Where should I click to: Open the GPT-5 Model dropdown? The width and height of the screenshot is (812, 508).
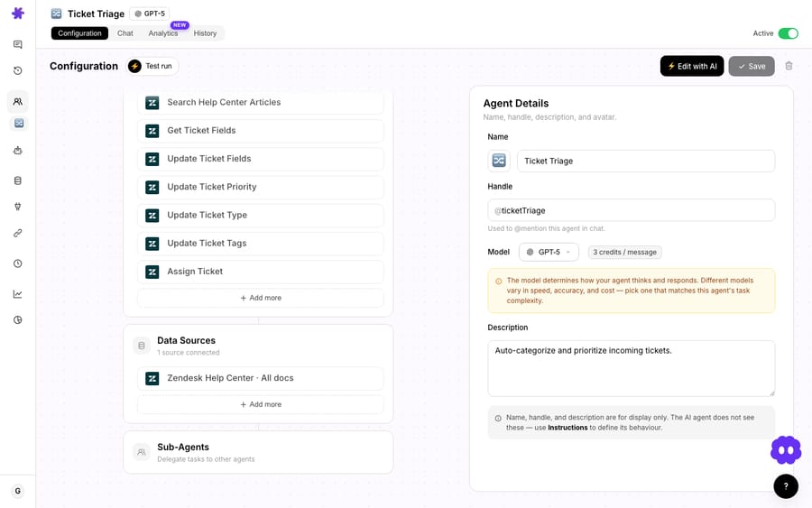click(549, 252)
